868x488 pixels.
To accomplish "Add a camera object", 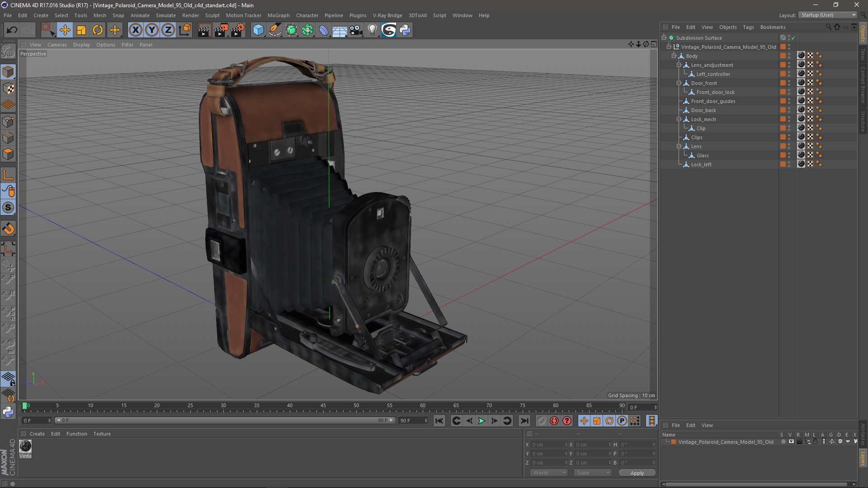I will pyautogui.click(x=356, y=30).
